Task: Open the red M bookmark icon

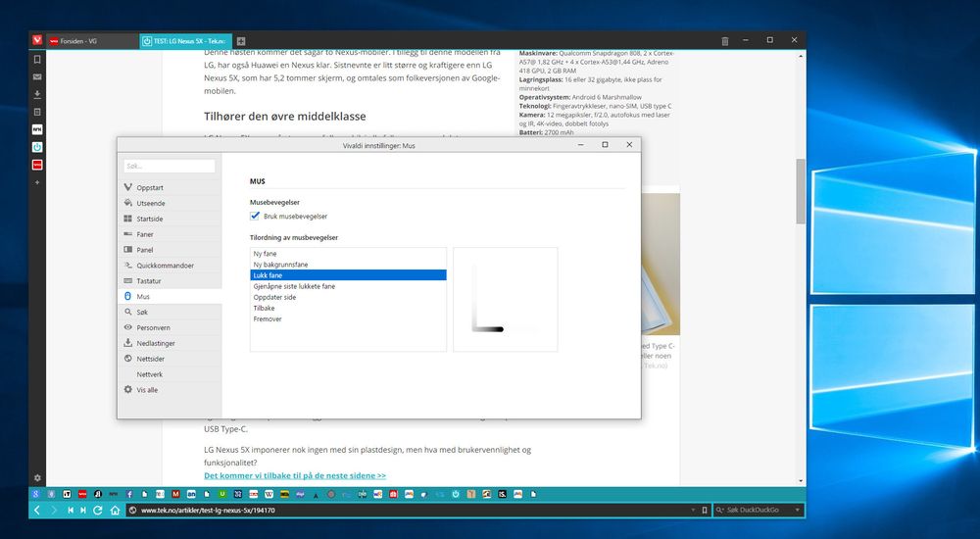Action: coord(176,494)
